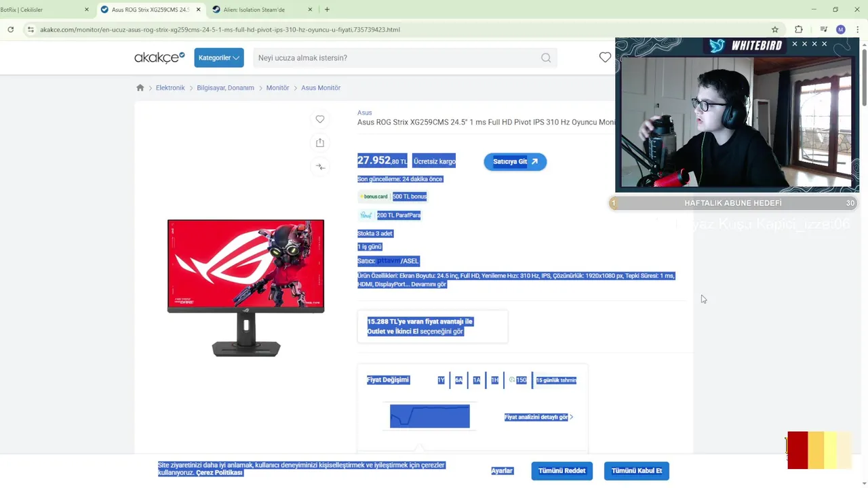Select the 15G price history range
The width and height of the screenshot is (868, 488).
tap(518, 380)
